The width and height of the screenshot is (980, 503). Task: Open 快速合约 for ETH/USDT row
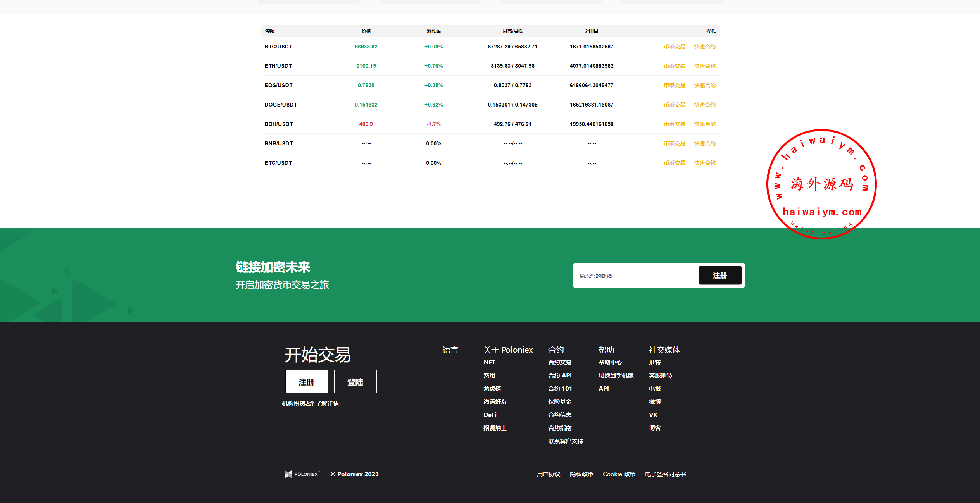coord(704,66)
